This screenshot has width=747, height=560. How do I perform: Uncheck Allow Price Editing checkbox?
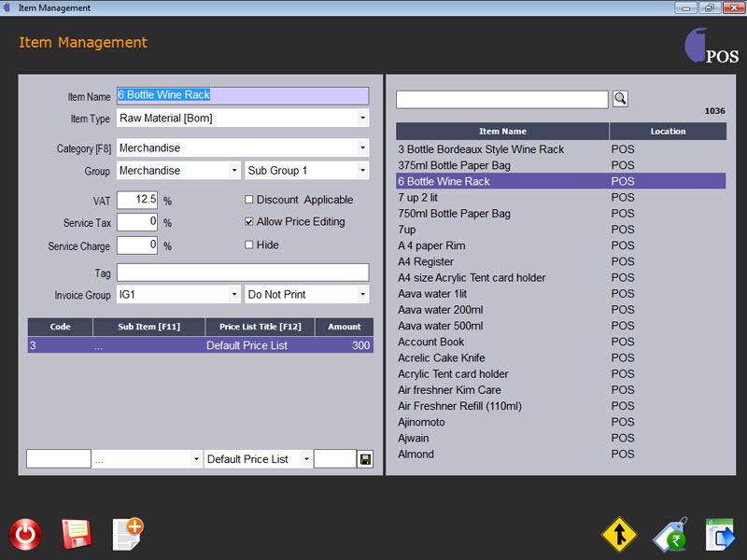point(249,222)
